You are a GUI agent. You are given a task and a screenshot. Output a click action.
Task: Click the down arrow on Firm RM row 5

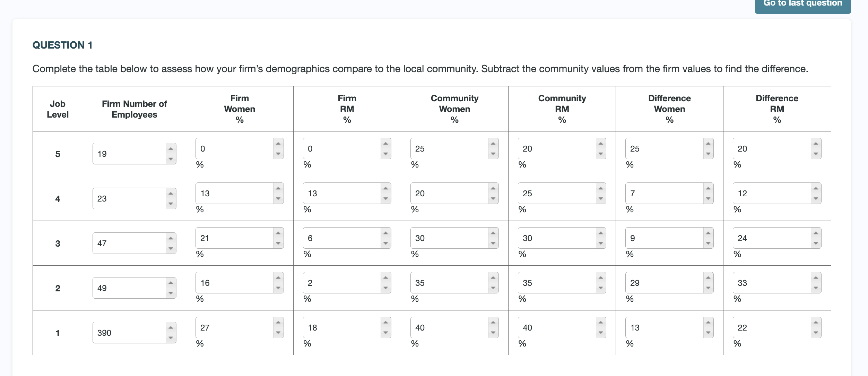coord(385,154)
